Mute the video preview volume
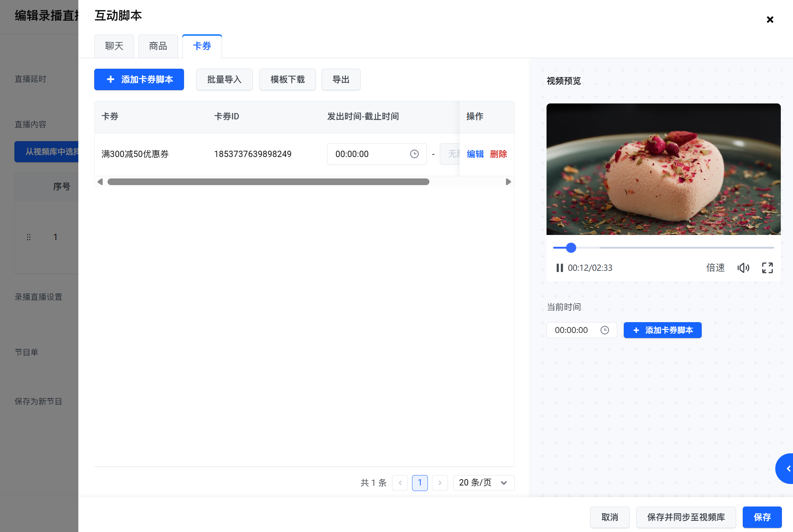This screenshot has width=793, height=532. [743, 268]
